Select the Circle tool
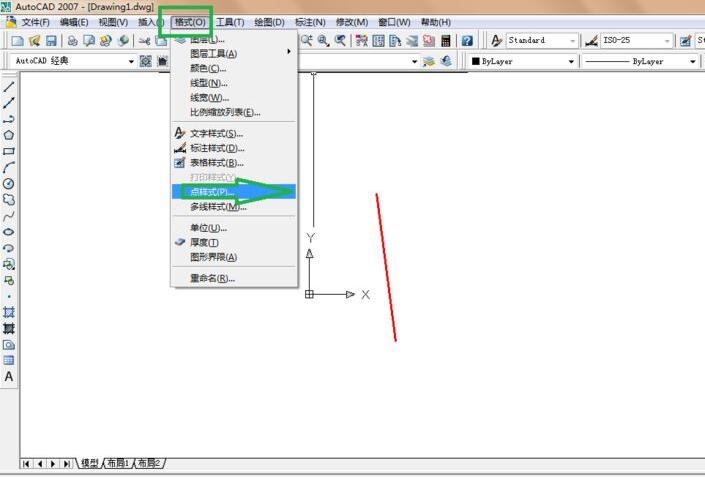The height and width of the screenshot is (477, 705). pos(9,183)
